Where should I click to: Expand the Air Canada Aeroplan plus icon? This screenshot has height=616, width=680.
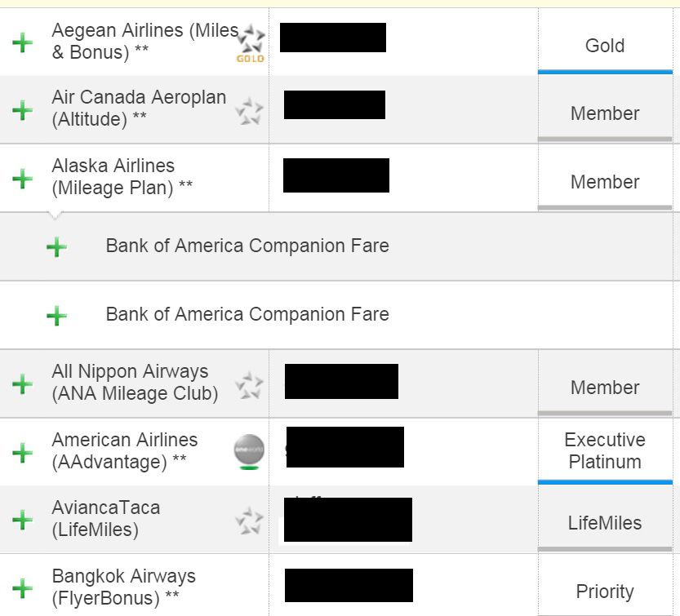pyautogui.click(x=23, y=109)
